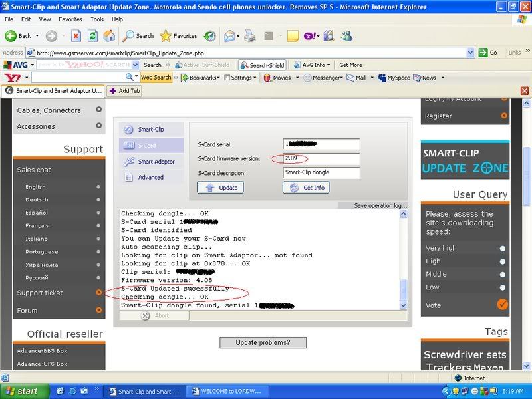Go to the Home page icon

[x=109, y=36]
